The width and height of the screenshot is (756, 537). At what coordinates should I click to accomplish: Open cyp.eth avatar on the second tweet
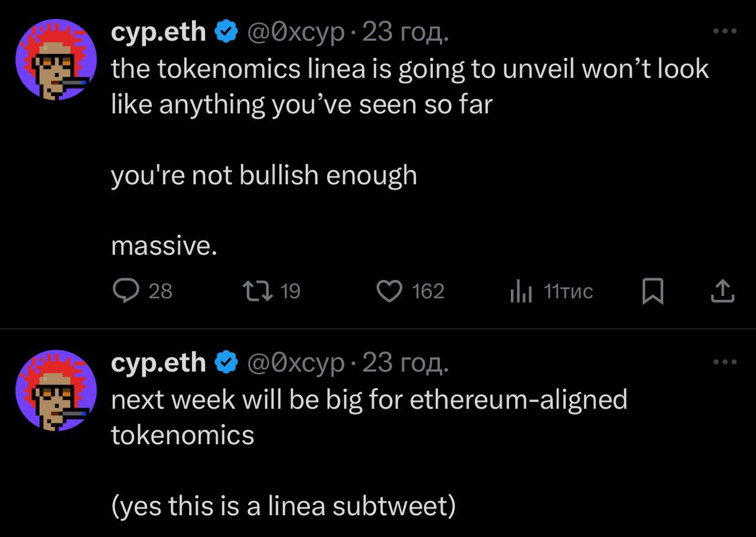[x=56, y=390]
